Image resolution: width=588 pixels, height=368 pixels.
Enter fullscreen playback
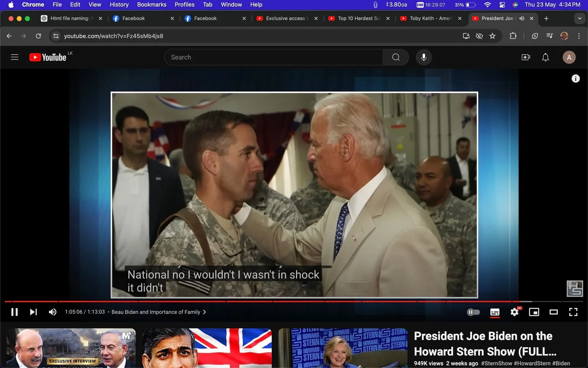click(x=573, y=312)
